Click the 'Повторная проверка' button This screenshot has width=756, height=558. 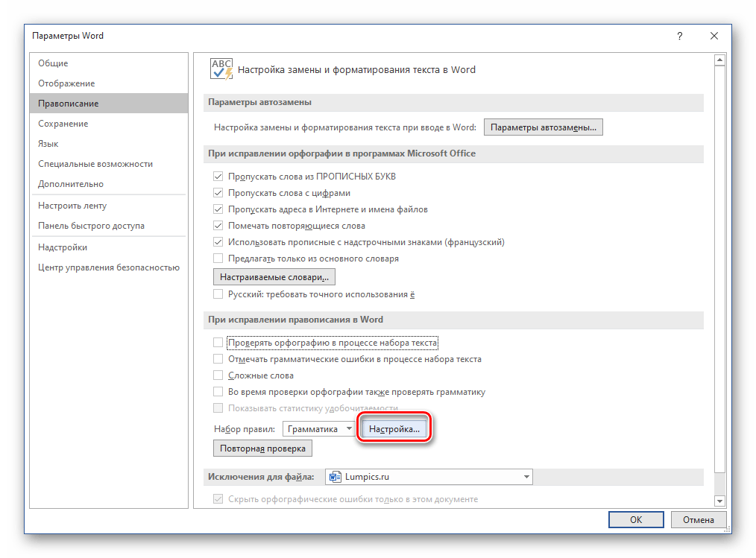[262, 449]
